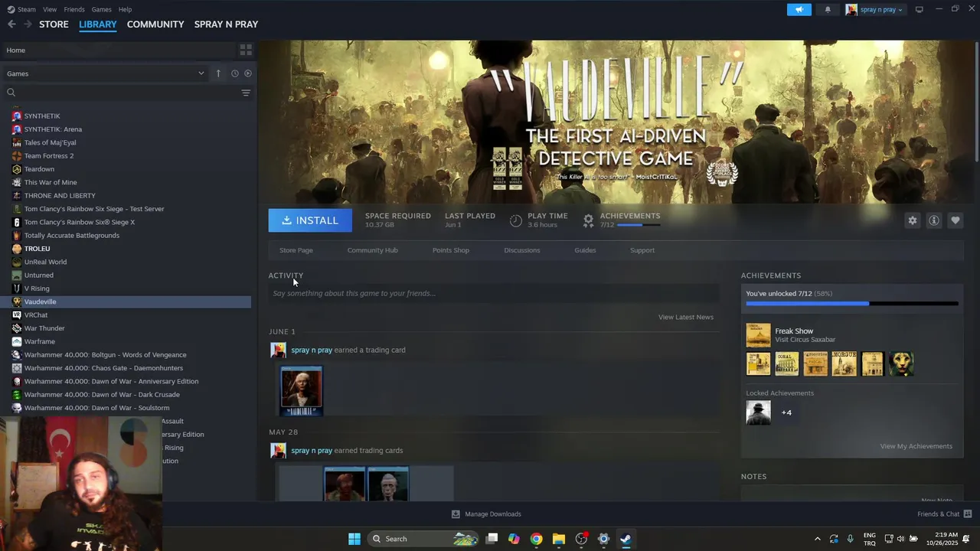Switch to the COMMUNITY tab
The width and height of the screenshot is (980, 551).
155,24
